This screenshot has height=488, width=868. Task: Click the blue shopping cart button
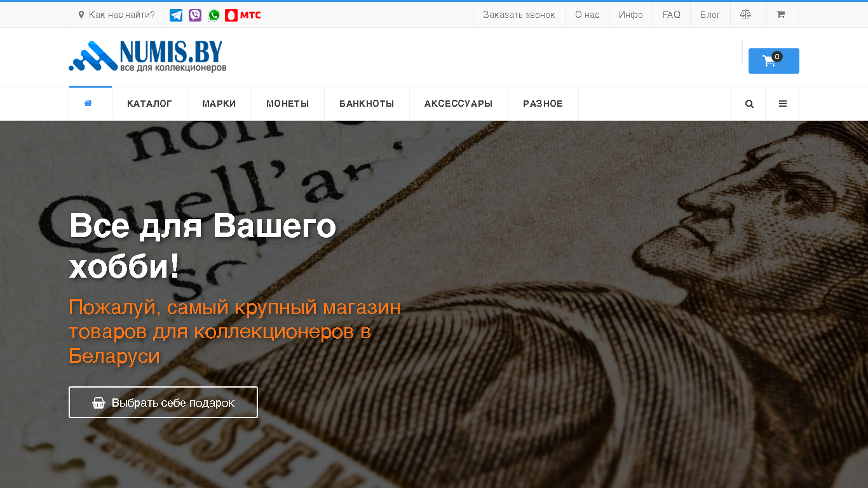click(x=773, y=61)
